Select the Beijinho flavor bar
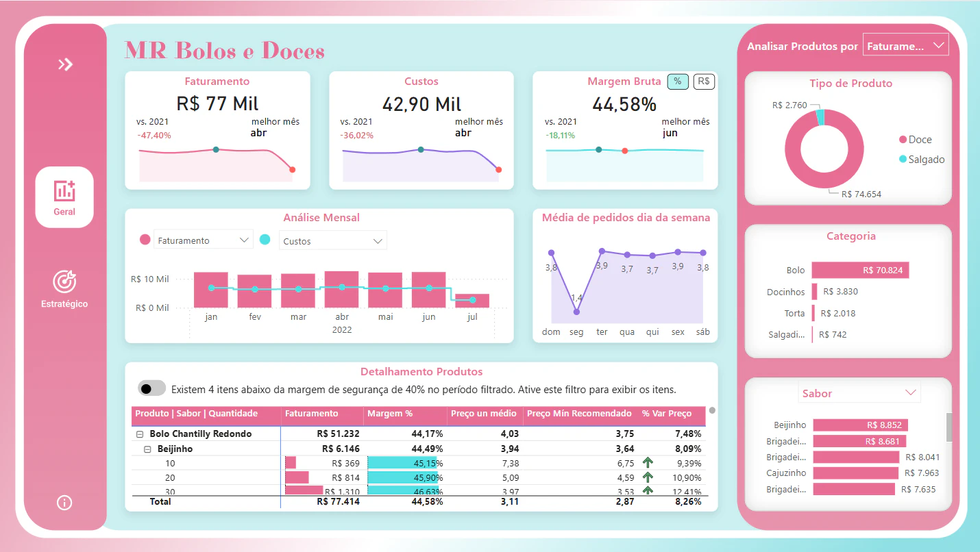The image size is (980, 552). [860, 425]
